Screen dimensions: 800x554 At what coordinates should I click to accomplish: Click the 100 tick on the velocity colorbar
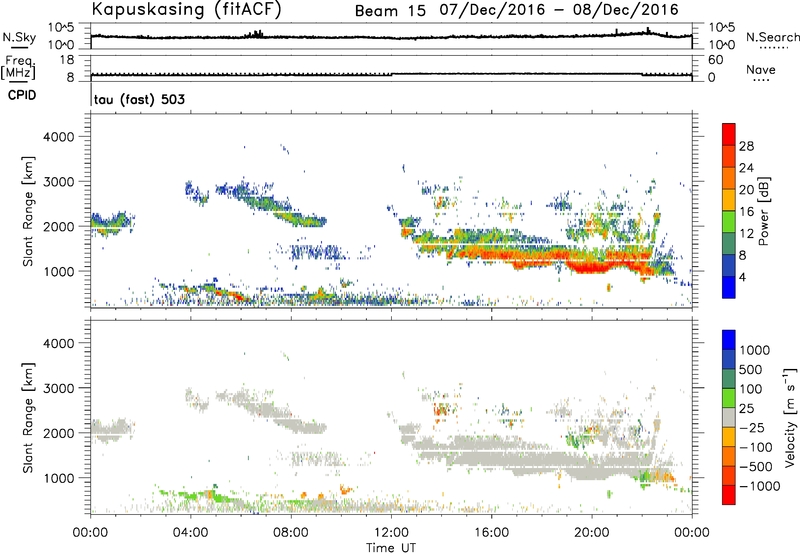click(x=751, y=389)
